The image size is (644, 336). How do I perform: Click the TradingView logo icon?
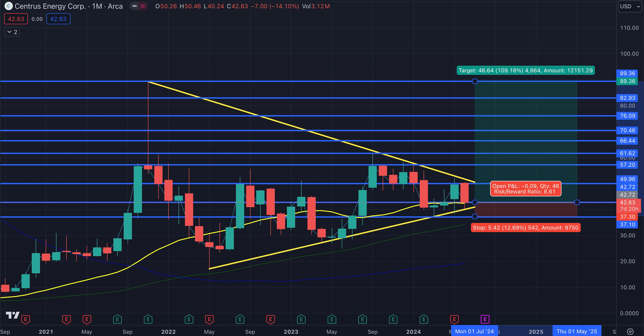click(13, 315)
